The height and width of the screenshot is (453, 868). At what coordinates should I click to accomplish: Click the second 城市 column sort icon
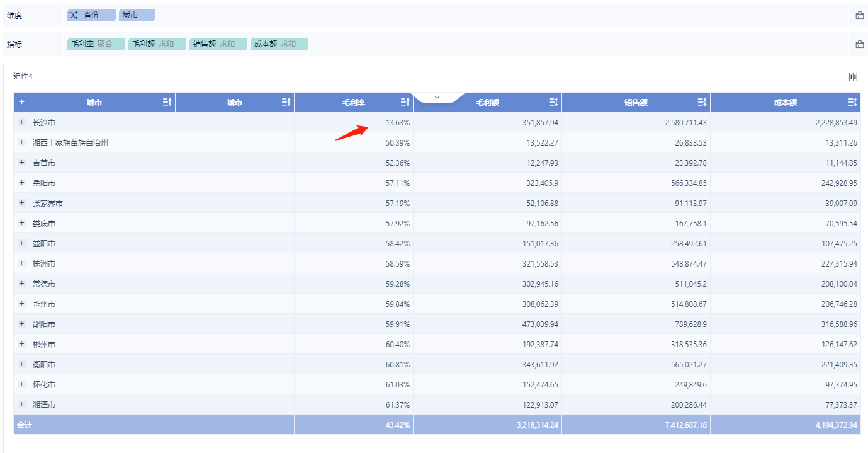coord(286,102)
